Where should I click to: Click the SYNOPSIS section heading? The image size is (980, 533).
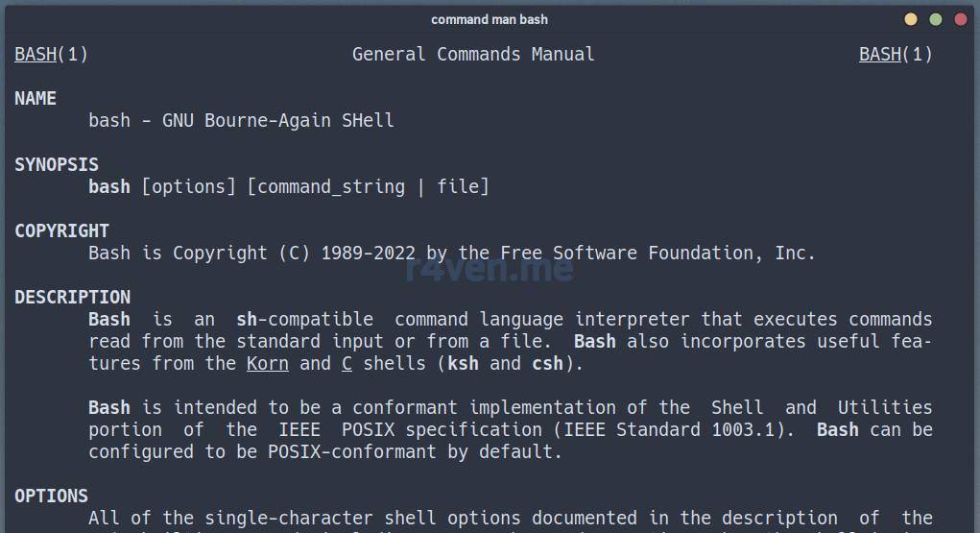point(57,165)
